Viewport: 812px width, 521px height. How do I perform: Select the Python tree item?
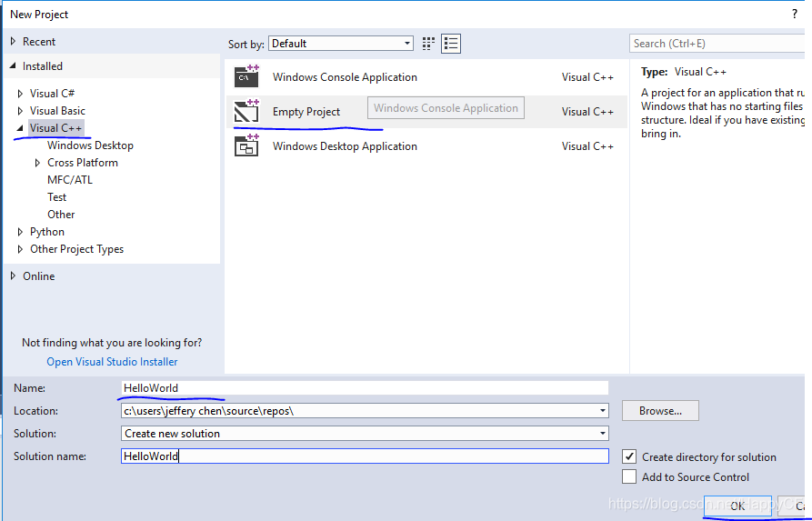click(x=47, y=232)
